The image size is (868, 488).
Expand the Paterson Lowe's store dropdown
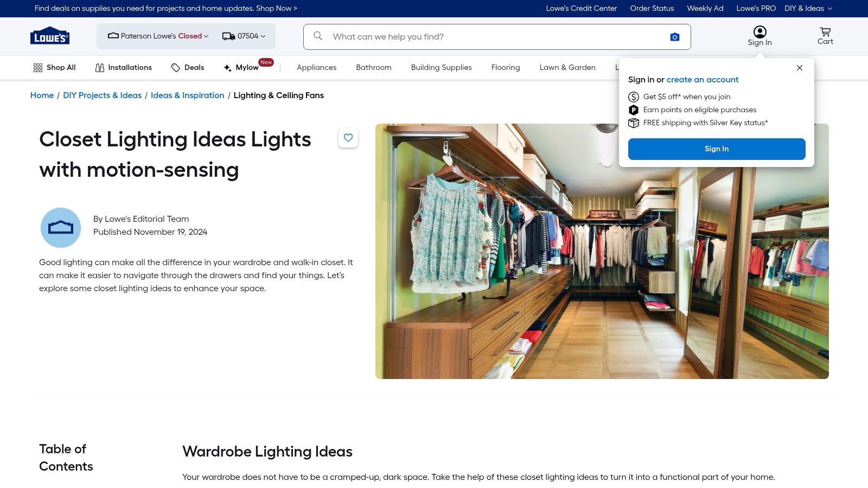click(207, 36)
